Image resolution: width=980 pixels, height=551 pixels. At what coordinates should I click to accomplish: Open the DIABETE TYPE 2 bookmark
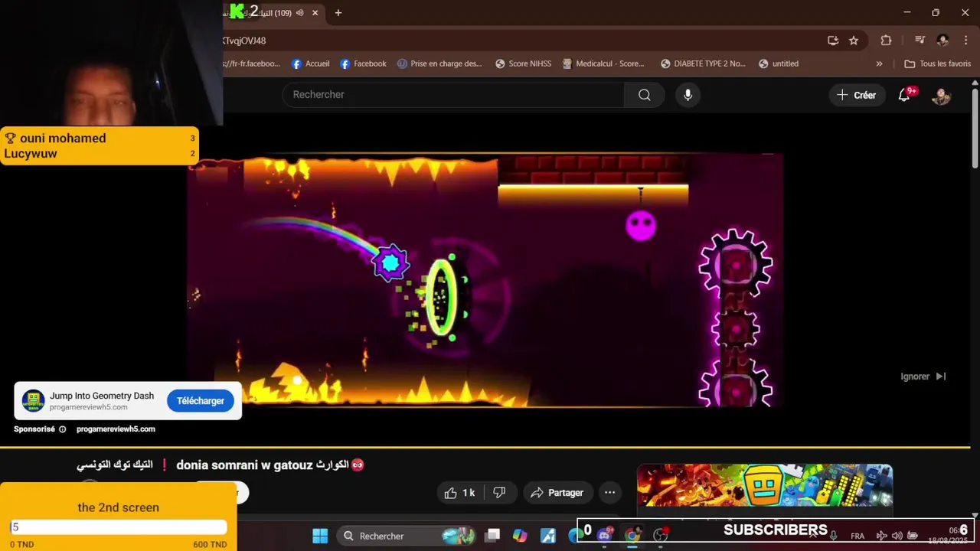pos(703,64)
